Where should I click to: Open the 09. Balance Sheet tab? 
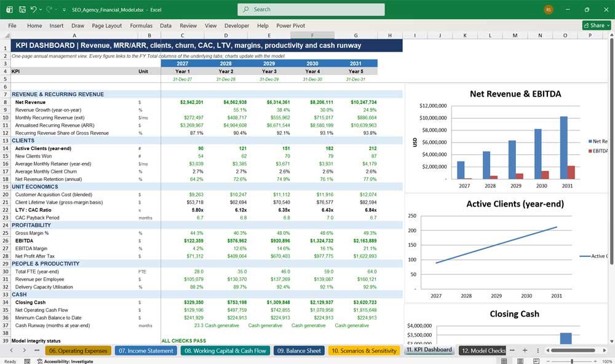click(x=299, y=350)
